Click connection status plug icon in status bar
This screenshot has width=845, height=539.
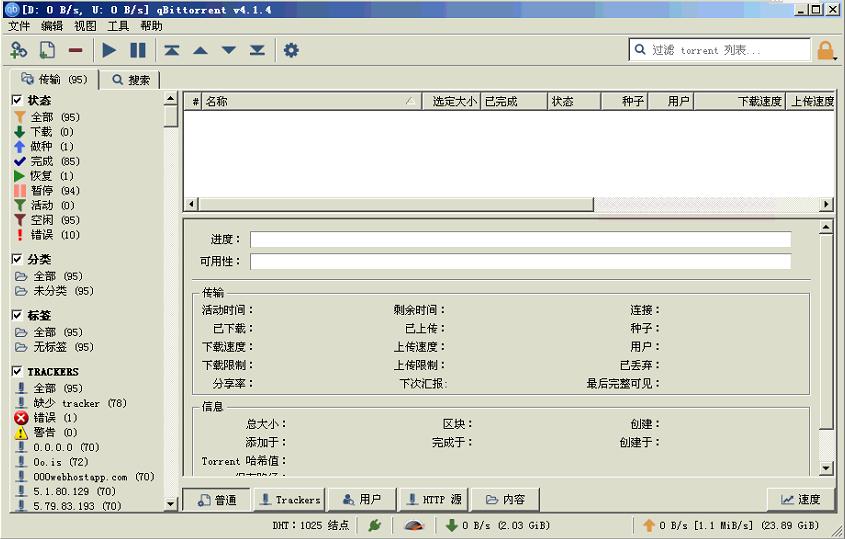375,525
